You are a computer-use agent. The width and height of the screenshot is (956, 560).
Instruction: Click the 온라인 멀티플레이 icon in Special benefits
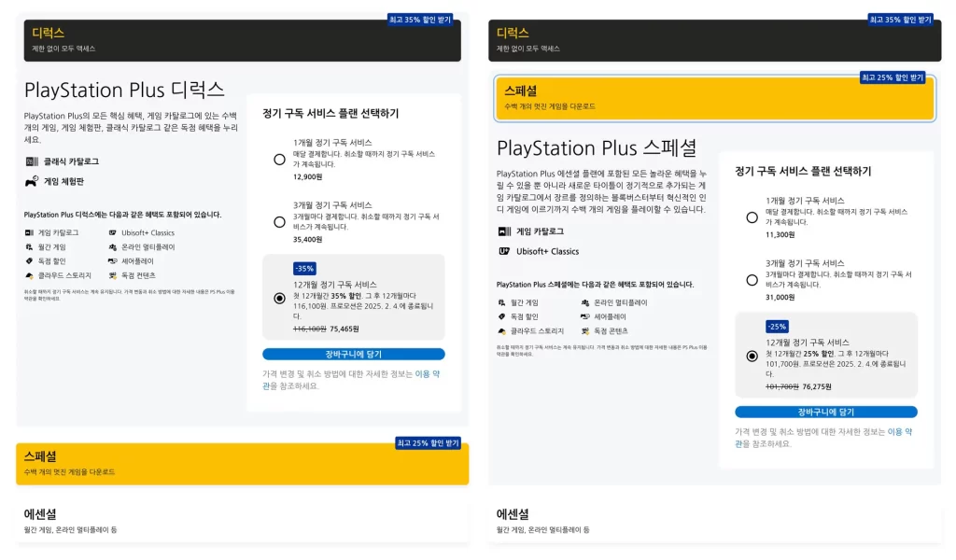586,301
